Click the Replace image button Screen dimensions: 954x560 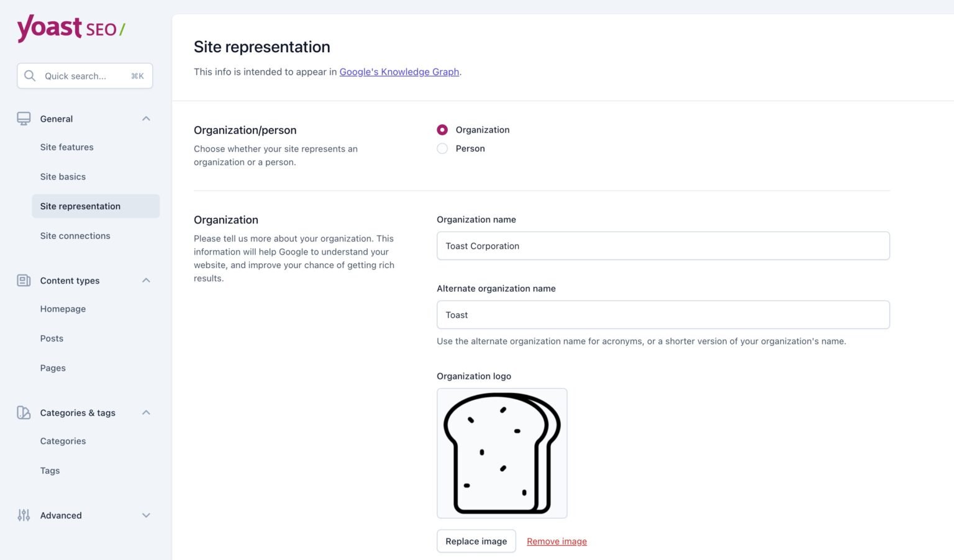476,541
